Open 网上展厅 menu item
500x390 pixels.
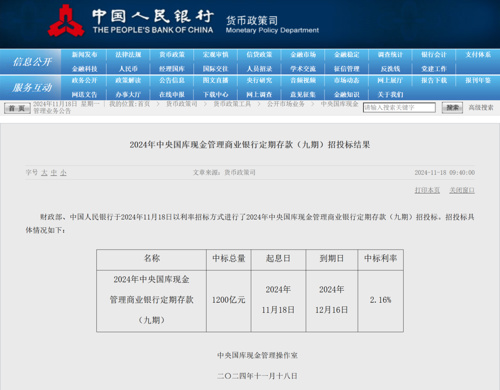coord(390,80)
